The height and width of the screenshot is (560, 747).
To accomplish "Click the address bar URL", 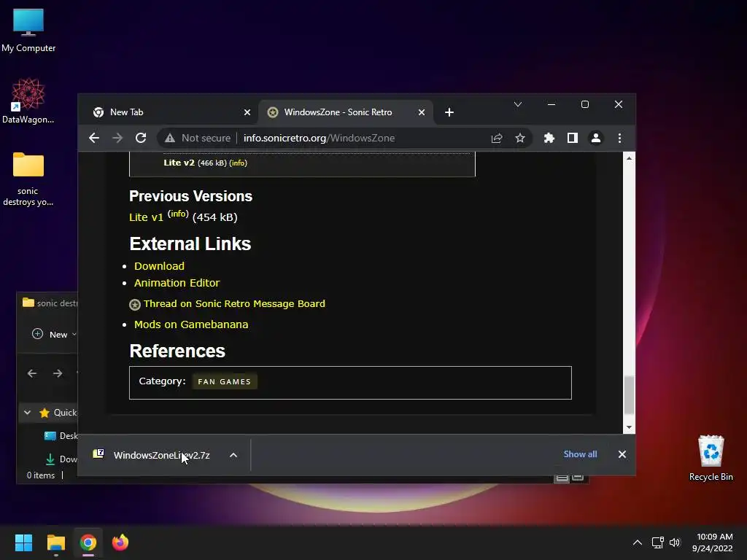I will 319,138.
